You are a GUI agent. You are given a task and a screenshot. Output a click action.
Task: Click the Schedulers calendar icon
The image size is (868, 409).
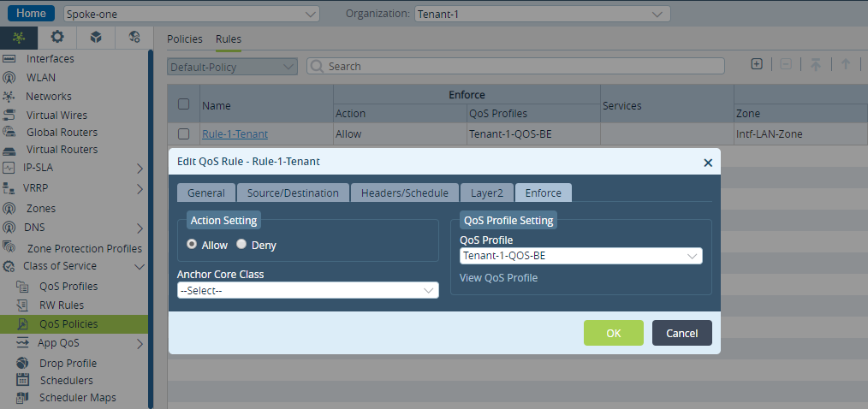pos(23,380)
